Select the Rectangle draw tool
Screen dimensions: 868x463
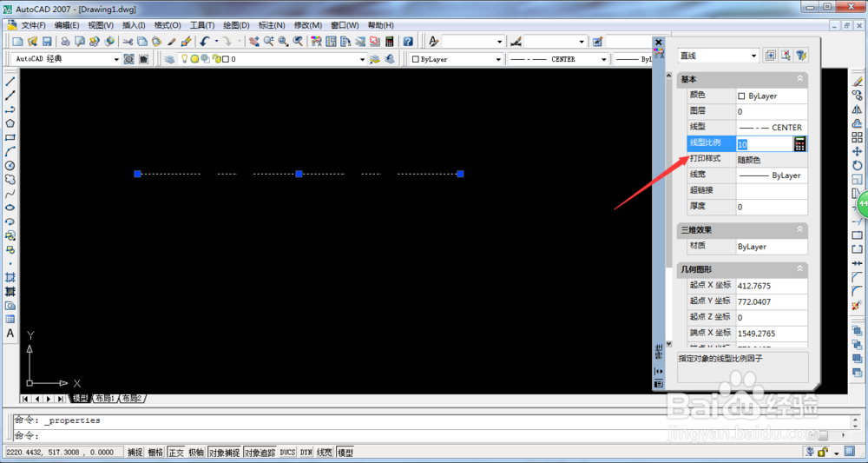coord(10,137)
